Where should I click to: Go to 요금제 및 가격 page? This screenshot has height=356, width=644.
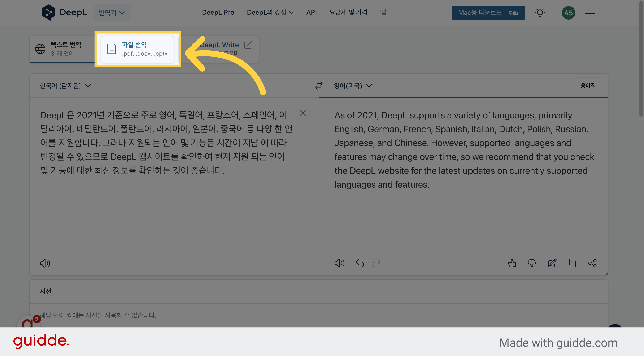coord(348,13)
